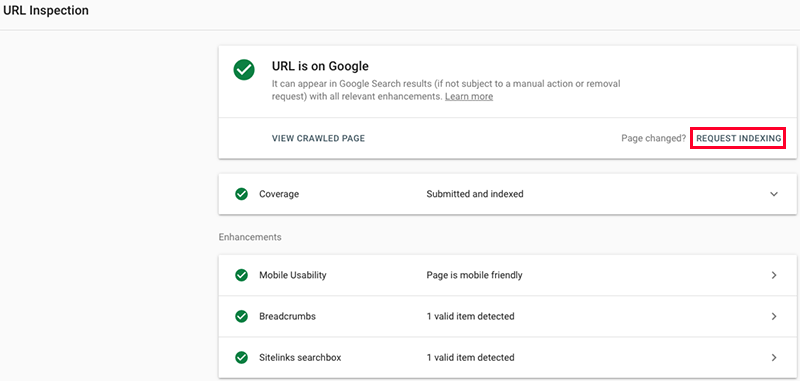Click 'Submitted and indexed' status text

pos(475,194)
